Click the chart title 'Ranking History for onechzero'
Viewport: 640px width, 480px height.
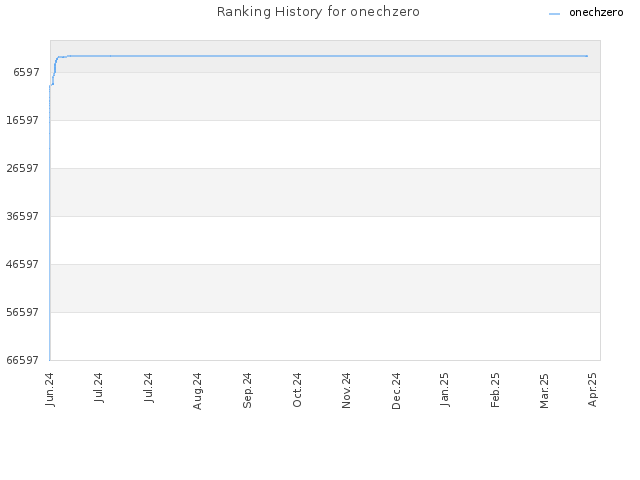[x=318, y=12]
